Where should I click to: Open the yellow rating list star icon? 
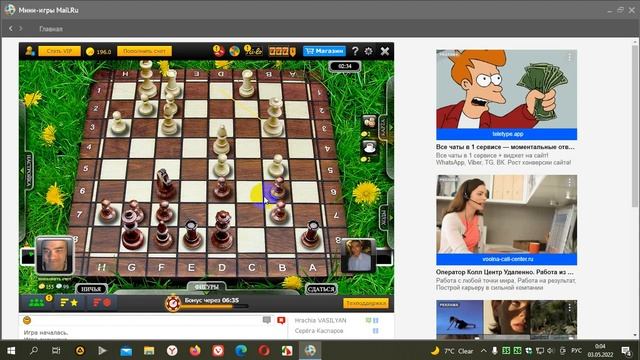coord(69,303)
